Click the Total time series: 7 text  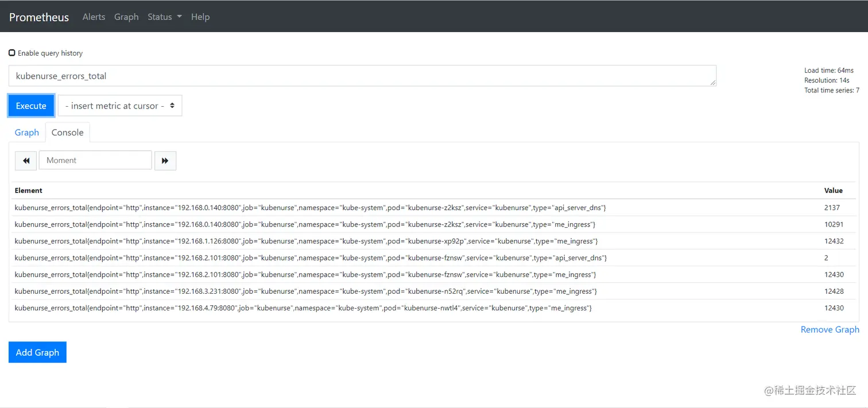(832, 91)
